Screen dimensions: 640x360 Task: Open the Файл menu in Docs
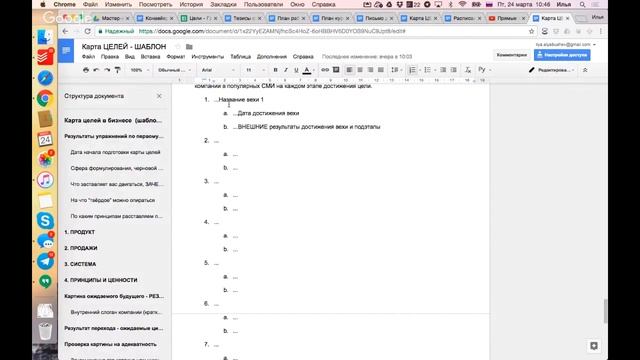[88, 57]
